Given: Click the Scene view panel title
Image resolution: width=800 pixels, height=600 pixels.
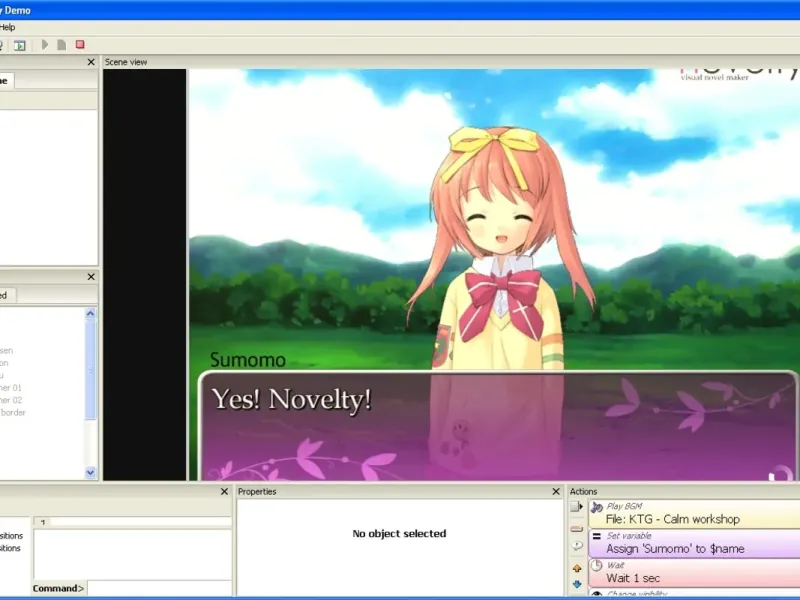Looking at the screenshot, I should [x=126, y=62].
